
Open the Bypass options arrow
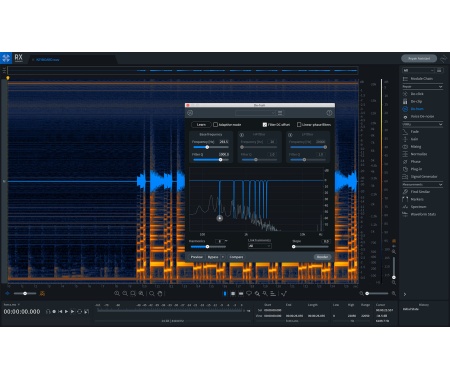click(x=223, y=257)
